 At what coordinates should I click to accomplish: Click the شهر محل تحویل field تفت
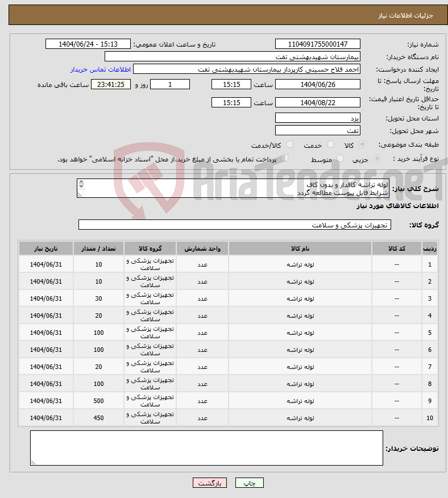pyautogui.click(x=318, y=130)
